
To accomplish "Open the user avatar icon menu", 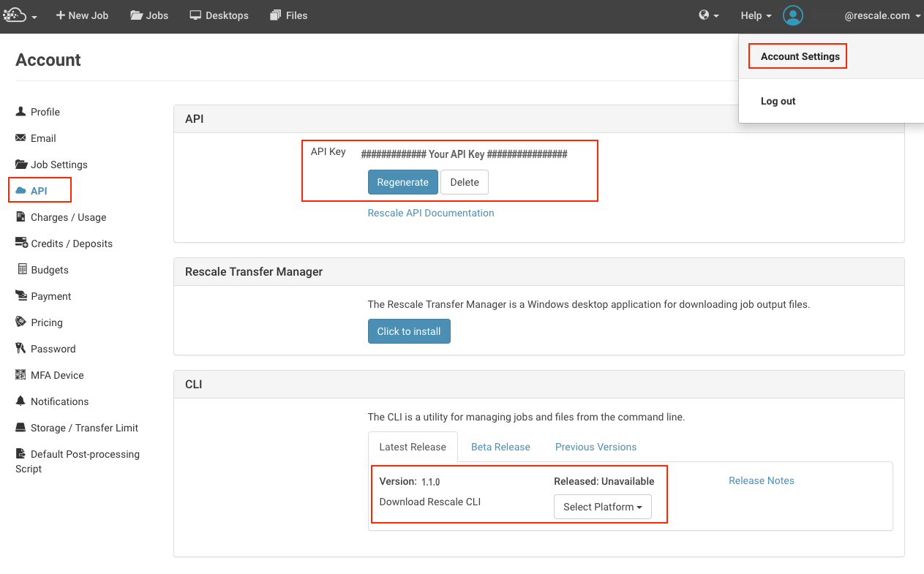I will click(x=793, y=15).
